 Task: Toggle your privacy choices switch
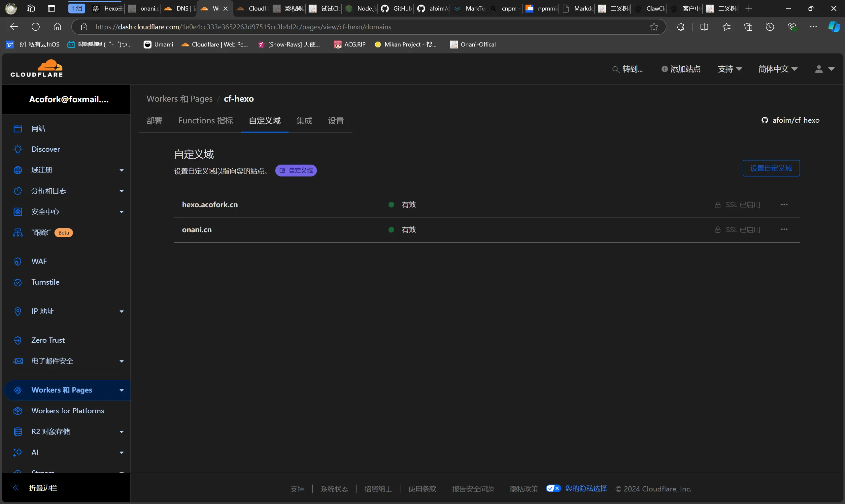tap(553, 488)
